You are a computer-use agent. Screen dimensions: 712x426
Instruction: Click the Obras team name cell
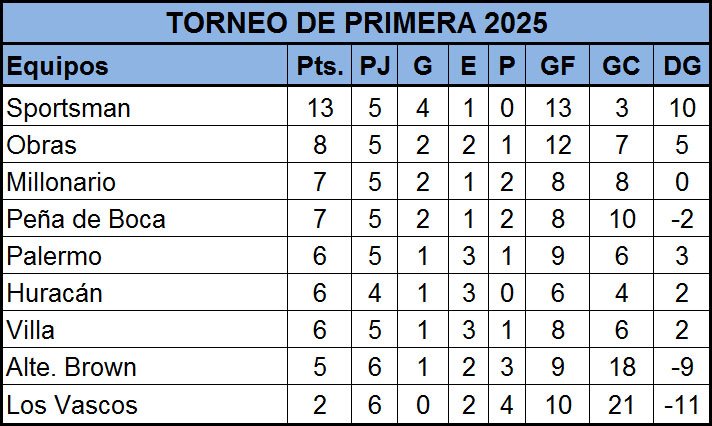(x=145, y=145)
